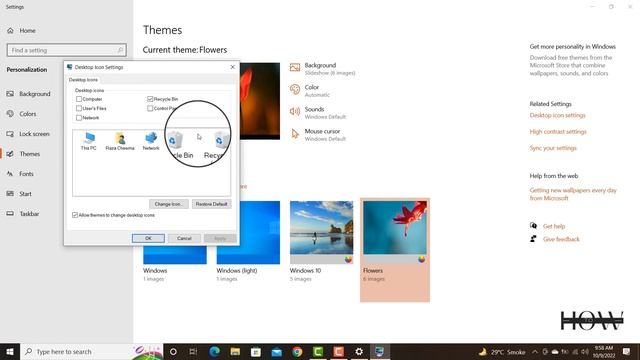This screenshot has height=360, width=640.
Task: Focus the Find a setting box
Action: [67, 50]
